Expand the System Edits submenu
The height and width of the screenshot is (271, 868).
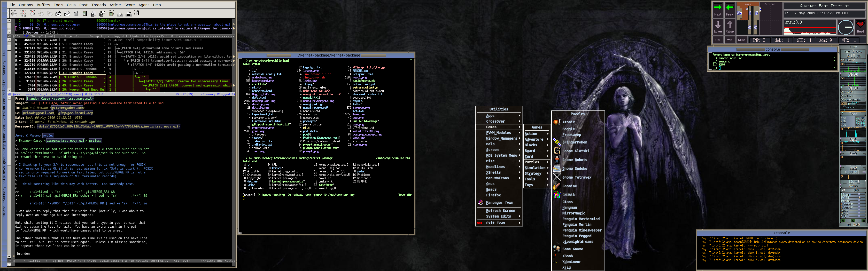(499, 217)
